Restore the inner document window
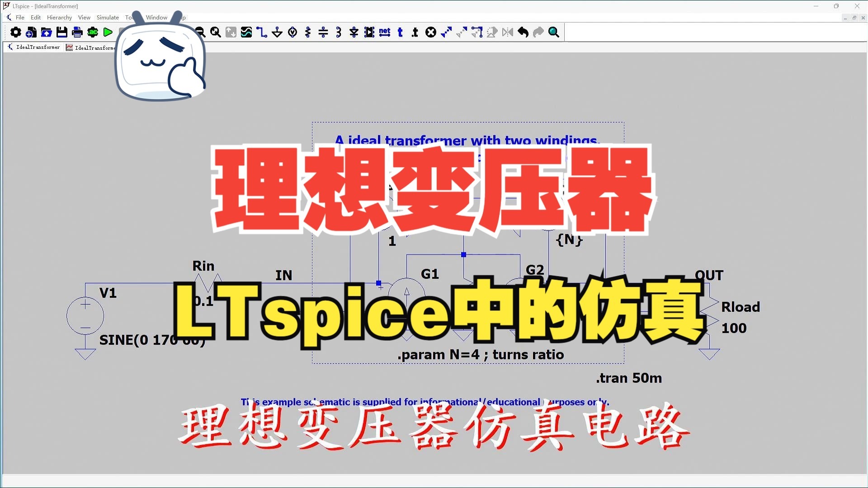Screen dimensions: 868x488 [x=854, y=18]
